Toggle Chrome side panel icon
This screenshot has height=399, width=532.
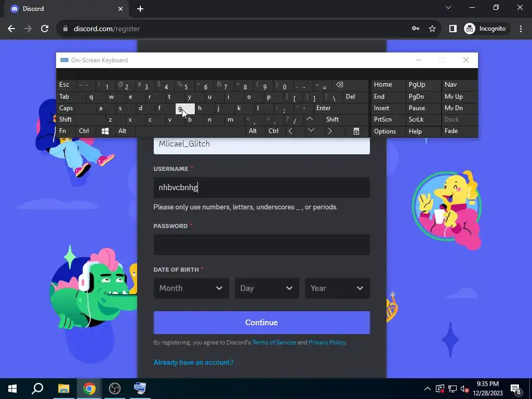453,29
